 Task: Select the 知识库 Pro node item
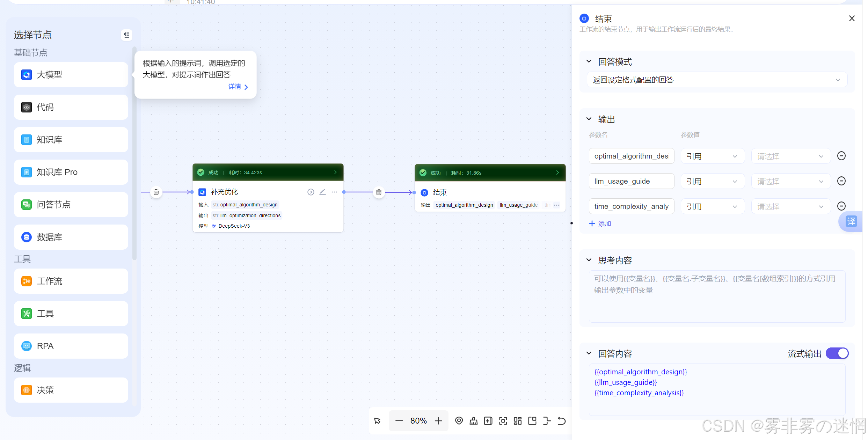71,172
